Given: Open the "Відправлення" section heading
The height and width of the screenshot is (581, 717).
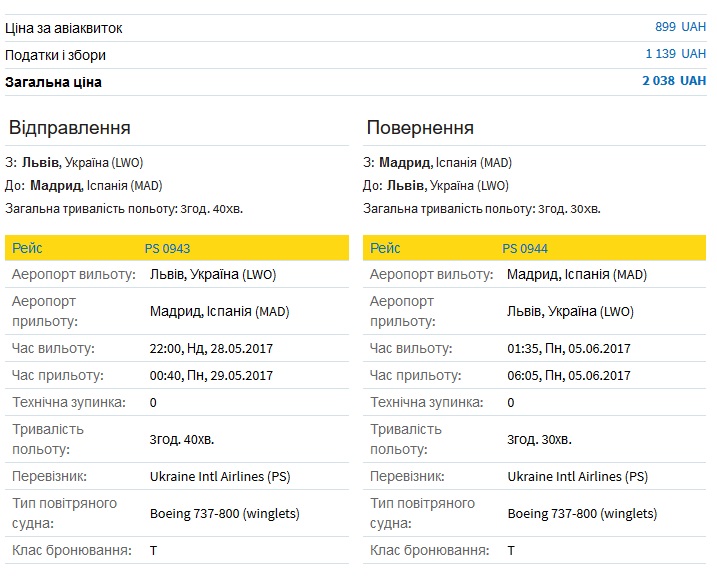Looking at the screenshot, I should click(69, 128).
